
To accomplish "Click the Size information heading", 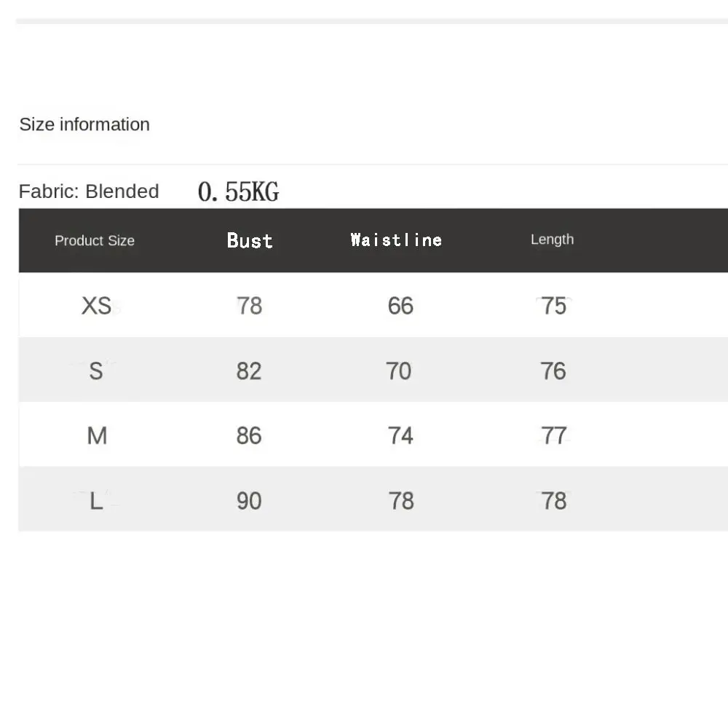I will (x=84, y=124).
